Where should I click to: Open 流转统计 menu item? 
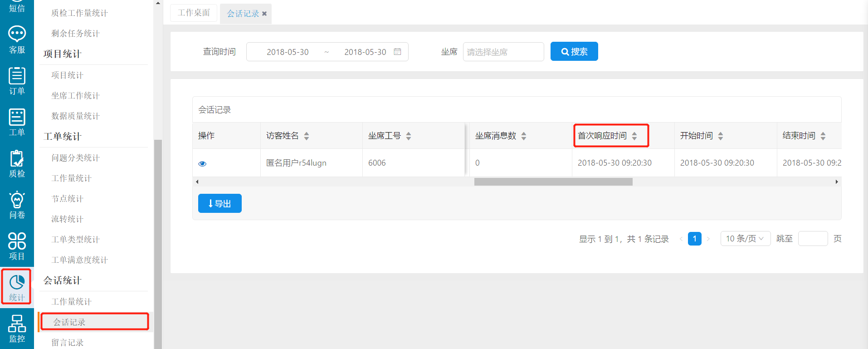[67, 219]
